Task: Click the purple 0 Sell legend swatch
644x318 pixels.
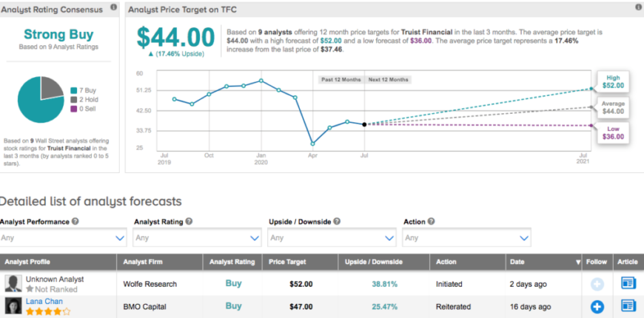Action: (x=74, y=109)
